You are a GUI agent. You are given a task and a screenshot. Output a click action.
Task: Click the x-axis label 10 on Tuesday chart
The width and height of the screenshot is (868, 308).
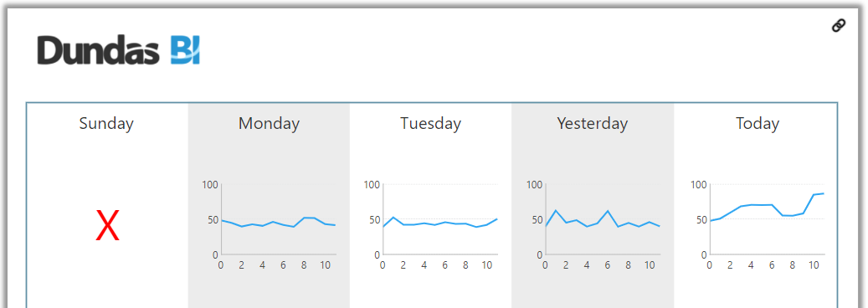pos(486,265)
